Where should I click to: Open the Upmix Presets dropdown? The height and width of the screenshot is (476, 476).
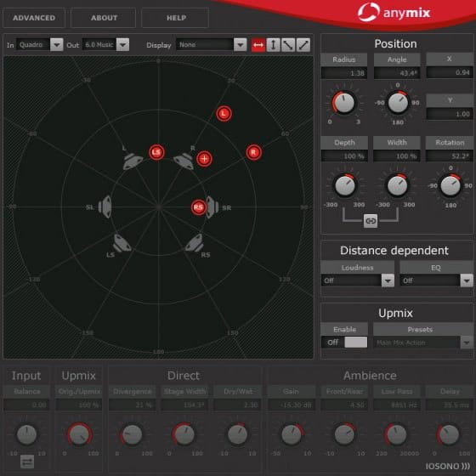point(423,343)
